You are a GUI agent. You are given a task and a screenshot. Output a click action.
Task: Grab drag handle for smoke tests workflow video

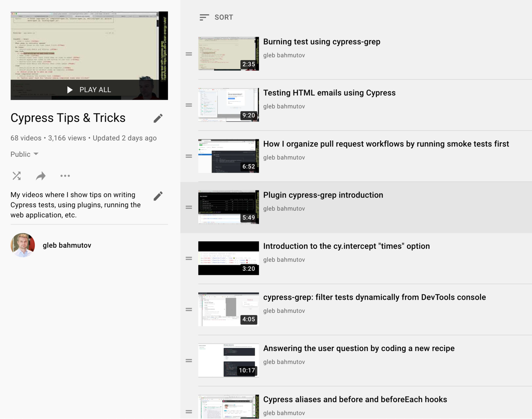coord(189,156)
